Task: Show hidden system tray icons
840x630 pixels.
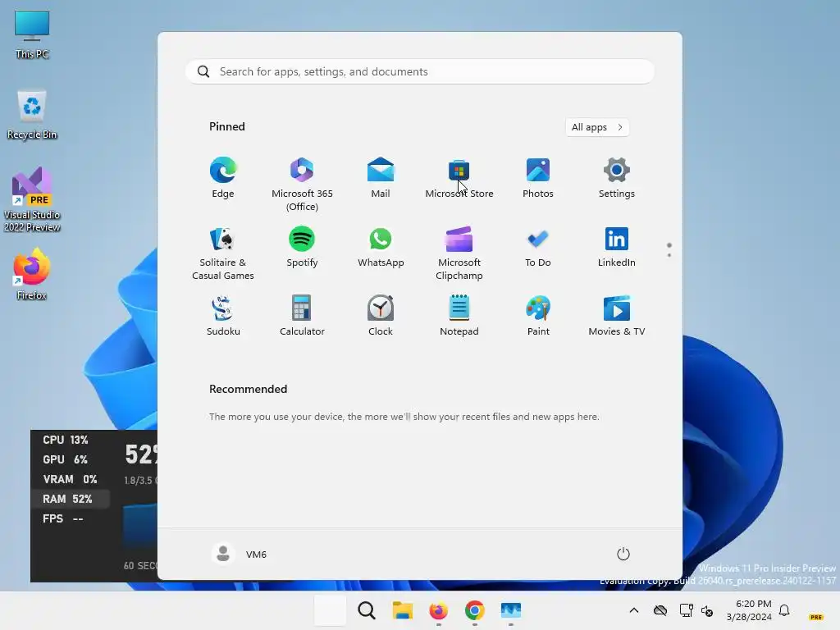Action: (x=634, y=610)
